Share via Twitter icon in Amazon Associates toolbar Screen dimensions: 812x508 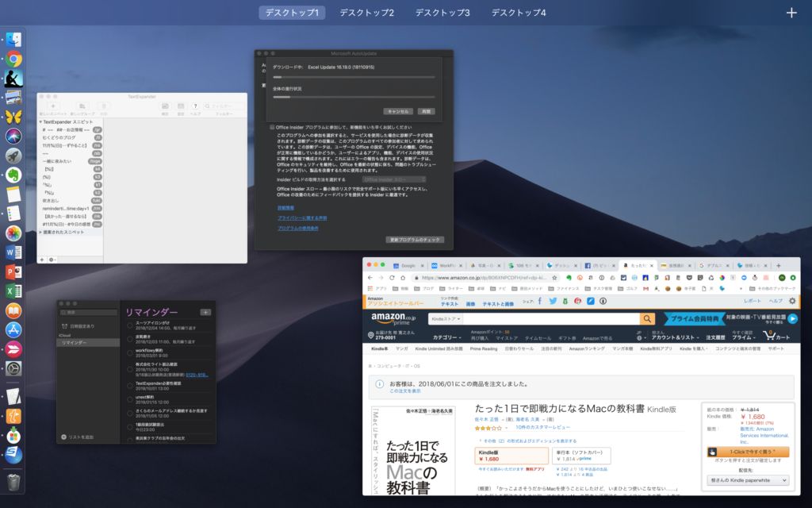coord(553,301)
